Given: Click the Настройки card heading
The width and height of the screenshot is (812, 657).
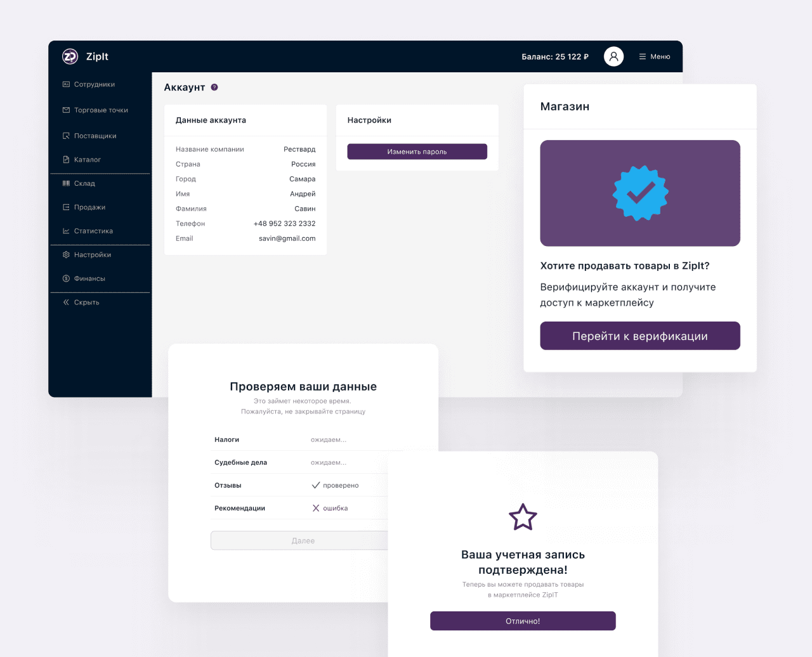Looking at the screenshot, I should coord(369,120).
